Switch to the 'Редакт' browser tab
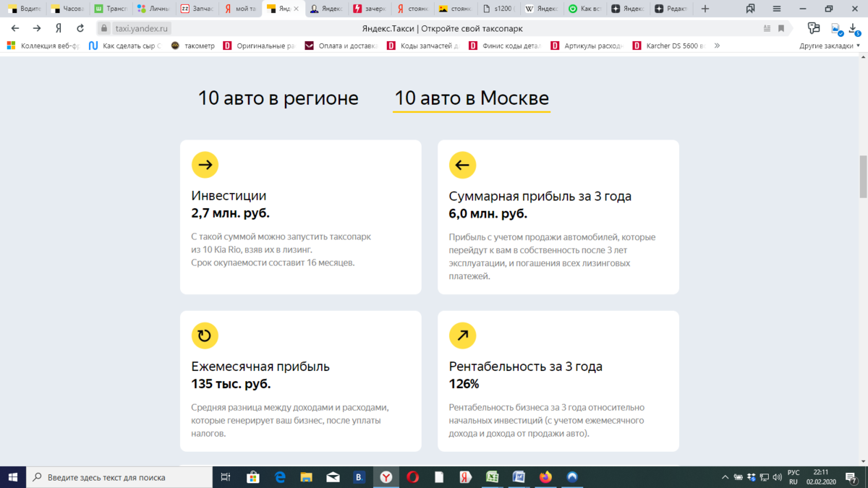This screenshot has height=488, width=868. pos(671,9)
